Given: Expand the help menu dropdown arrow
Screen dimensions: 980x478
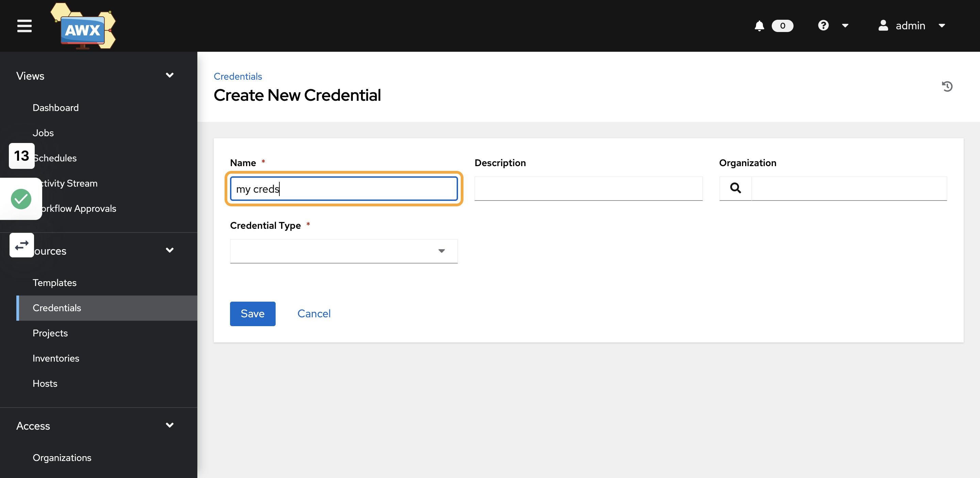Looking at the screenshot, I should pyautogui.click(x=844, y=26).
